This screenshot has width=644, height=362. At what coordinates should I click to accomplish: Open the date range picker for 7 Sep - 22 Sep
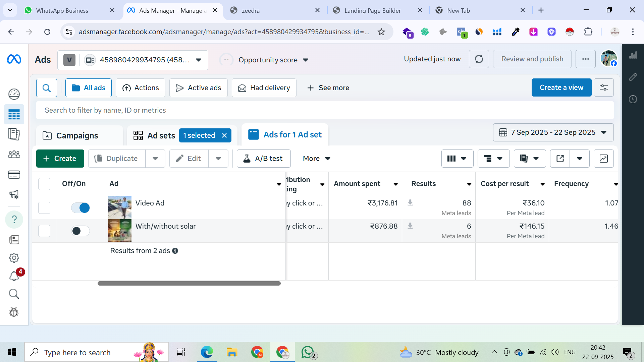(x=553, y=132)
